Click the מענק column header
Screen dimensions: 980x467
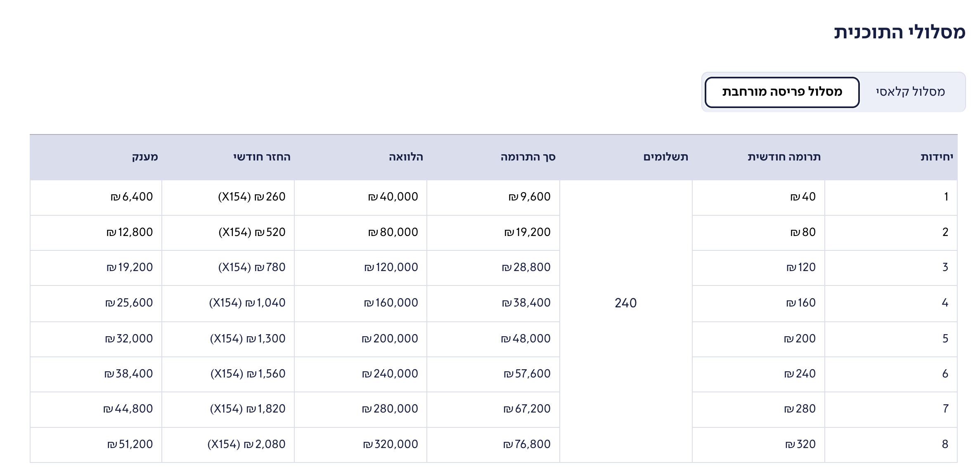[x=145, y=157]
